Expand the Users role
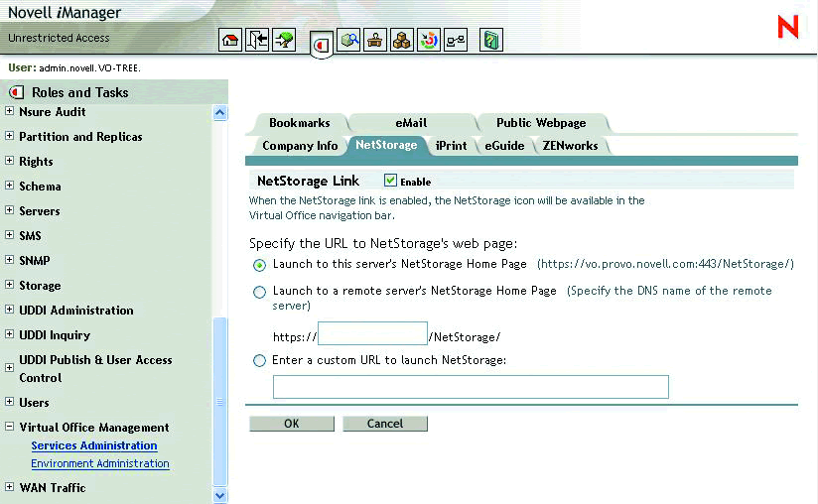818x504 pixels. click(x=9, y=402)
